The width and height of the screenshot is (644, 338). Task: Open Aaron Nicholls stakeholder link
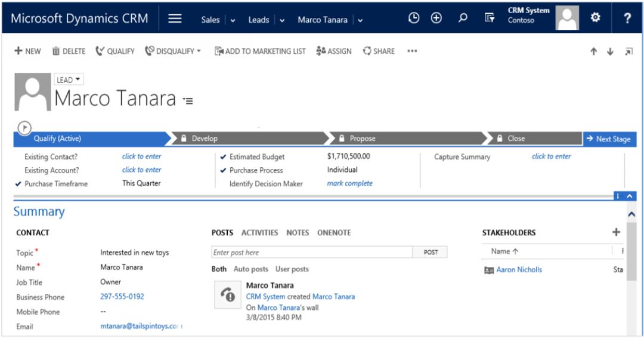[519, 270]
